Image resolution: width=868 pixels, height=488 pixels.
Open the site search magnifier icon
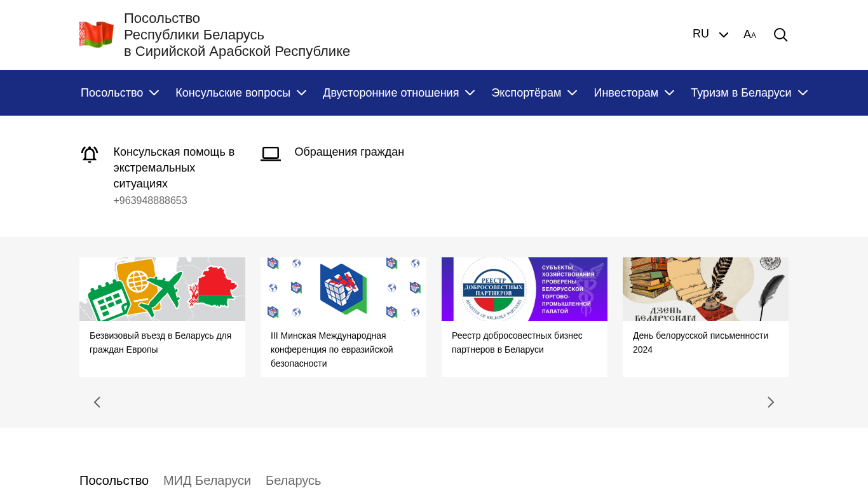point(780,35)
